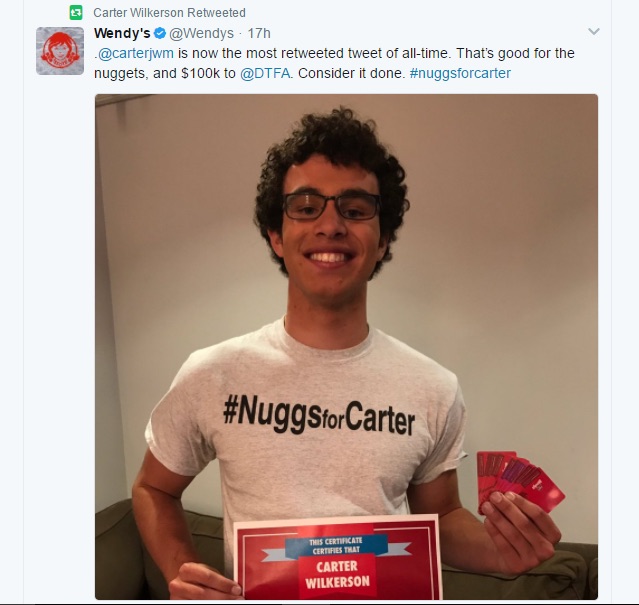This screenshot has width=639, height=605.
Task: Open the @Wendys handle
Action: (201, 33)
